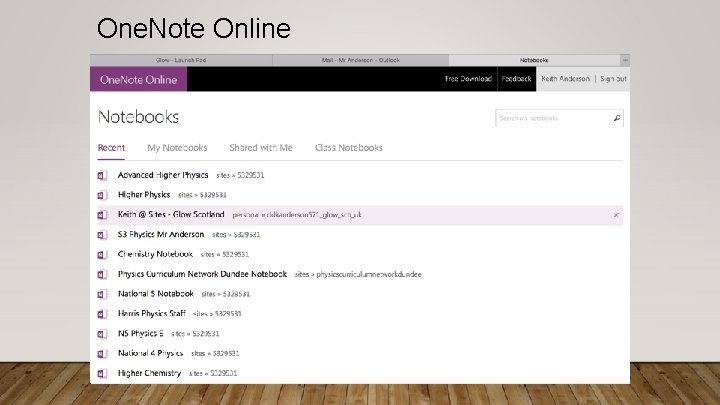The image size is (720, 405).
Task: Open the National 4 Physics notebook
Action: 150,353
